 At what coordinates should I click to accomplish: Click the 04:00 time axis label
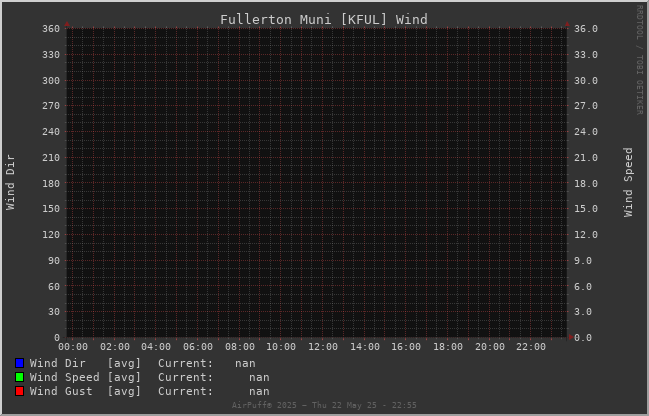click(156, 346)
